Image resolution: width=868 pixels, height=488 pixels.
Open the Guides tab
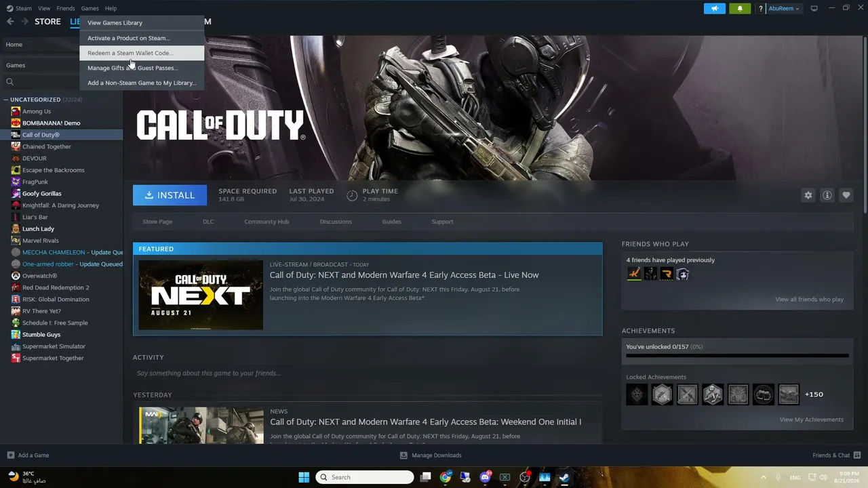coord(391,222)
